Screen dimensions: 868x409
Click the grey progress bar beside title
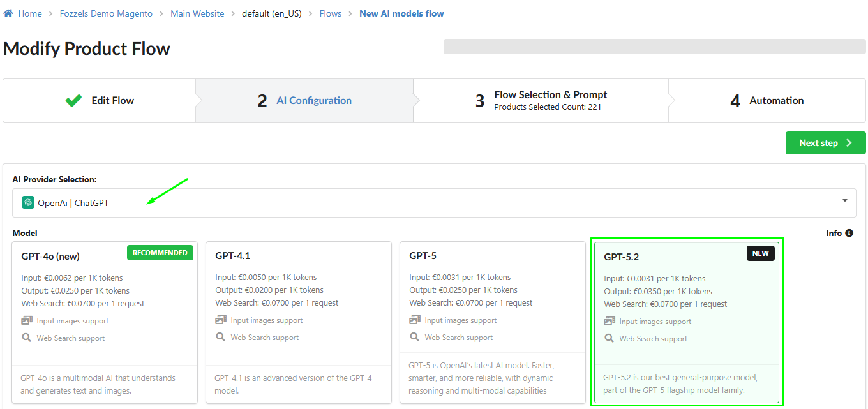[654, 47]
